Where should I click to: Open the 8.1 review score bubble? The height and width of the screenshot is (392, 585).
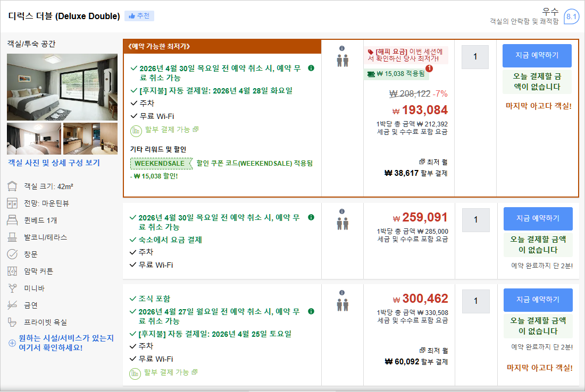click(x=571, y=16)
